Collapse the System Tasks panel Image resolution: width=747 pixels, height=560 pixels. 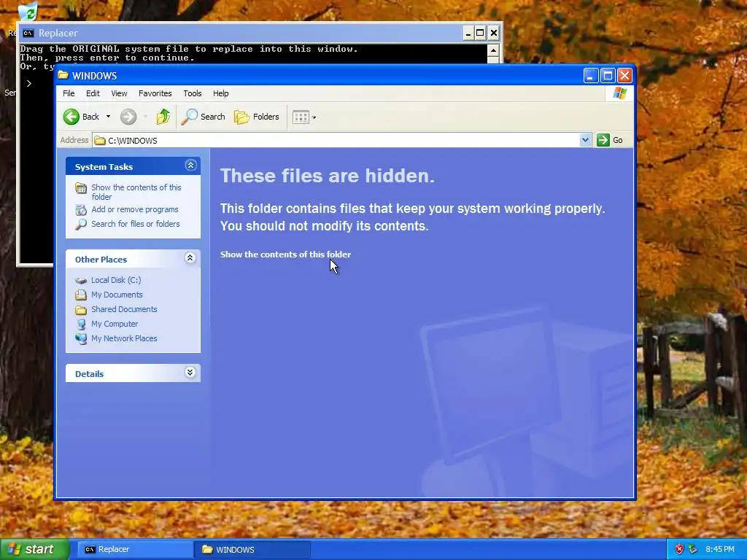pyautogui.click(x=190, y=166)
